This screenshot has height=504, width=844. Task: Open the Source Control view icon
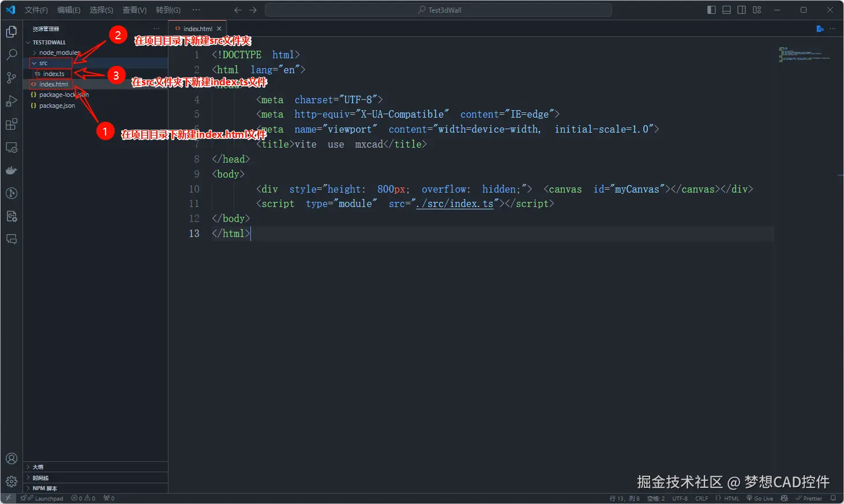(12, 78)
